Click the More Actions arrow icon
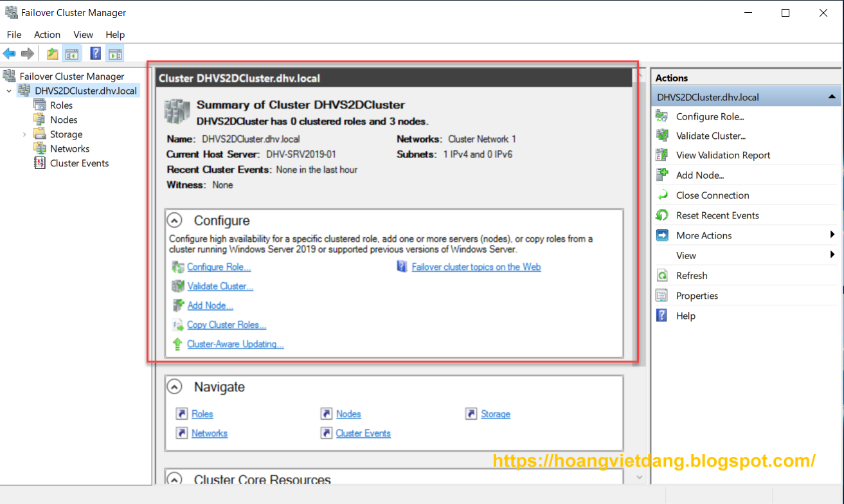Image resolution: width=844 pixels, height=504 pixels. pos(662,235)
